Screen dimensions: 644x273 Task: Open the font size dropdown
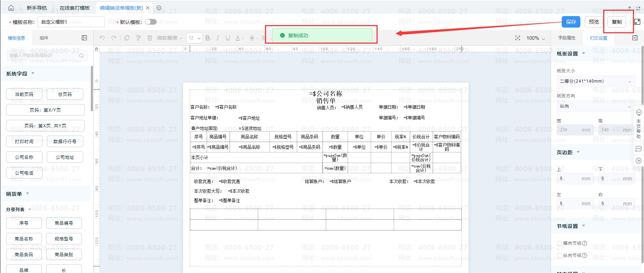pos(194,38)
